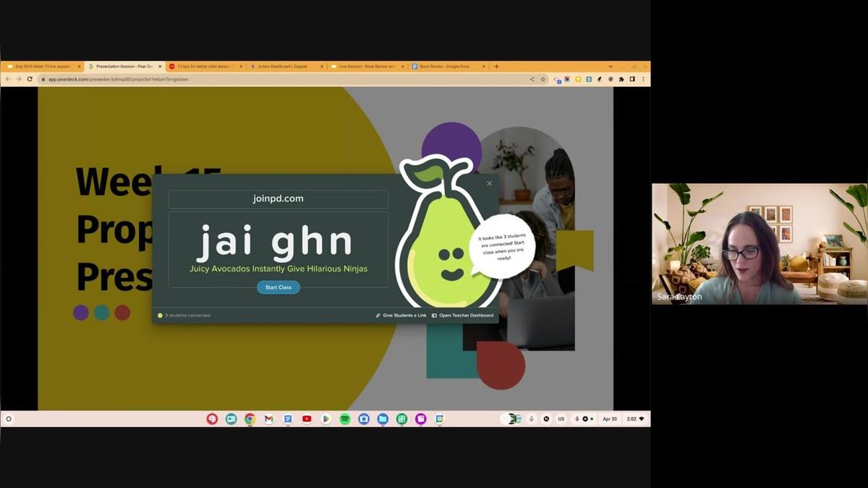Viewport: 868px width, 488px height.
Task: Open the magenta square app on the shelf
Action: pos(420,418)
